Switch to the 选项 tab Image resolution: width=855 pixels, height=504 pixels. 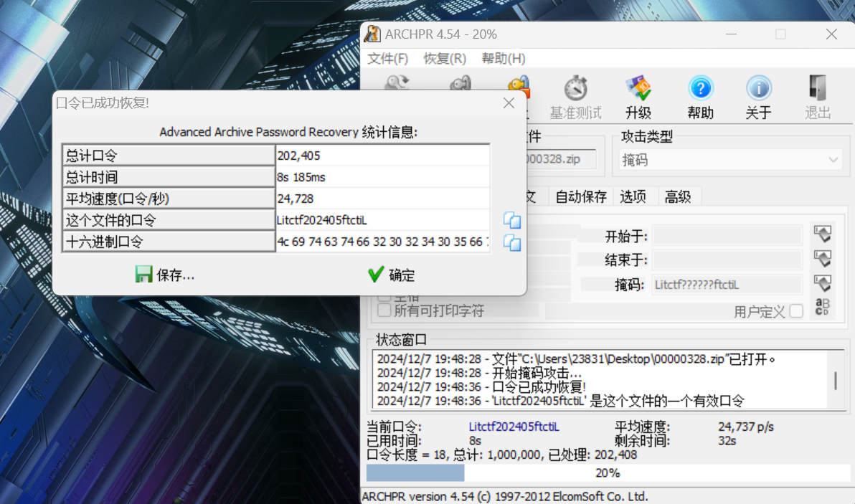(x=633, y=196)
